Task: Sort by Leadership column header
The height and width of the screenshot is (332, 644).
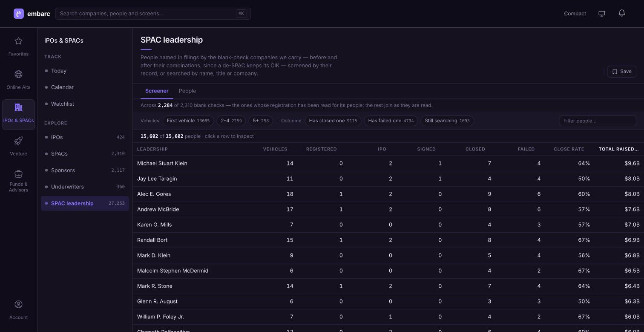Action: 152,149
